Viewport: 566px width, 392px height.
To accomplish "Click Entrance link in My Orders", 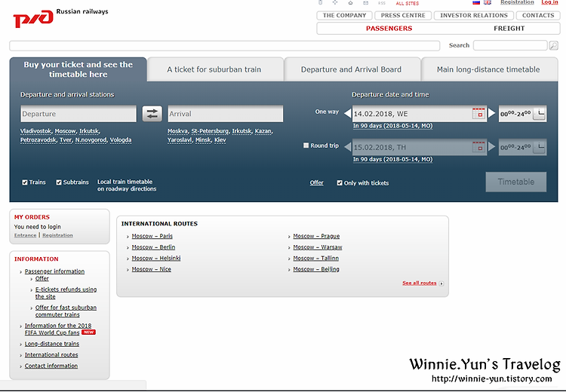I will 25,235.
